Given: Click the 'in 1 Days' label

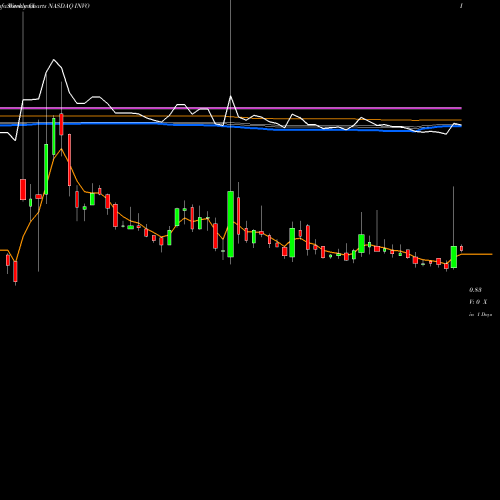Looking at the screenshot, I should pos(480,314).
